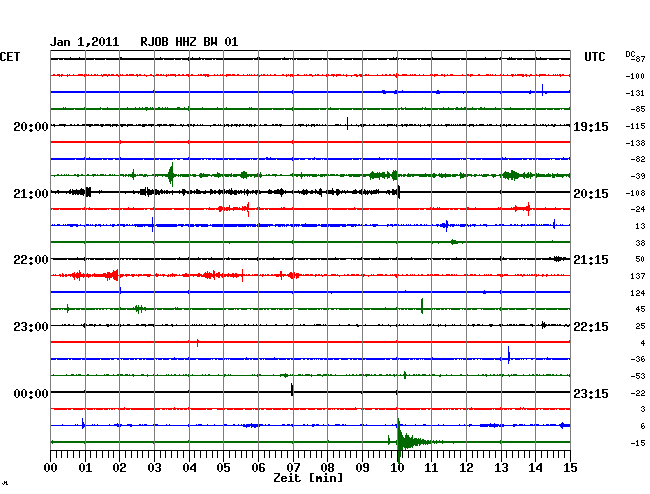Select DC offset value "-85"
The image size is (650, 494).
point(638,109)
